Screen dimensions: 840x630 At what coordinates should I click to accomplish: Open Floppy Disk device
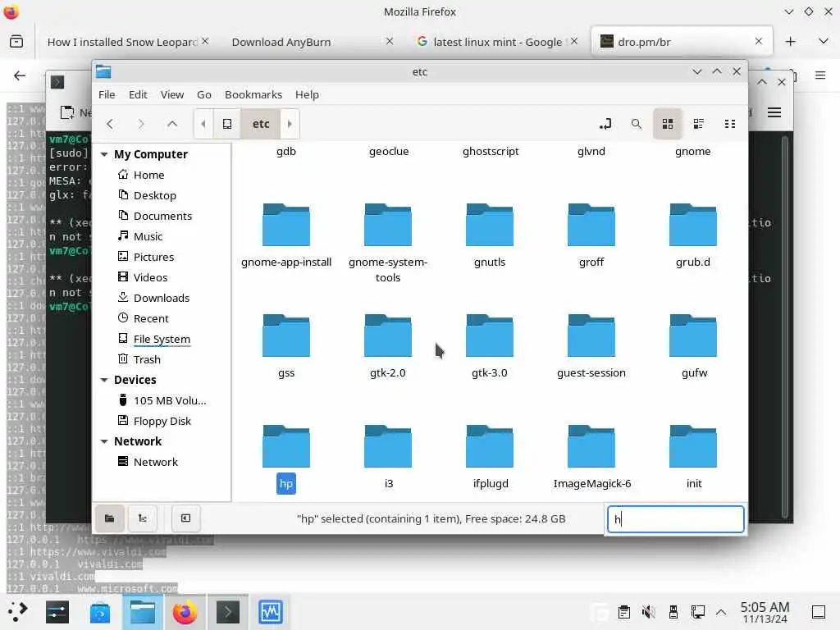tap(162, 421)
